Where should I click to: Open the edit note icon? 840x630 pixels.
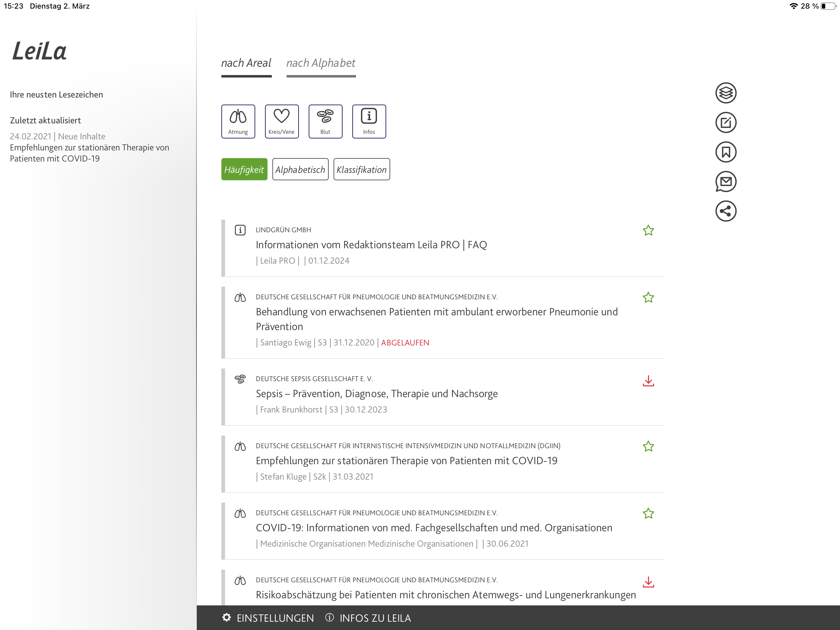(x=725, y=122)
